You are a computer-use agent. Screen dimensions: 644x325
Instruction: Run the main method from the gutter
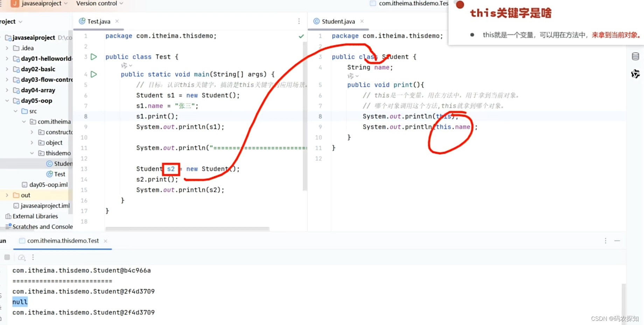[94, 74]
